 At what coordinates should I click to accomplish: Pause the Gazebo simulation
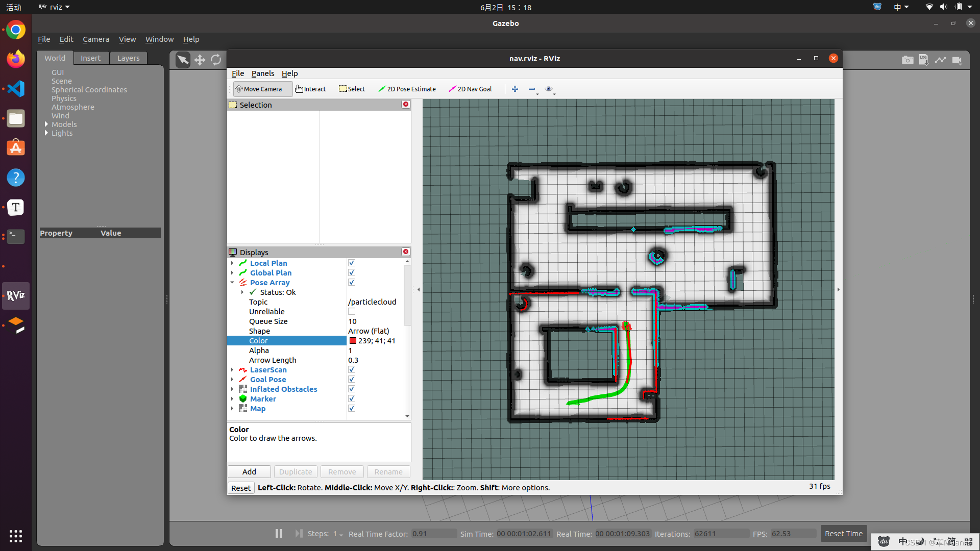pyautogui.click(x=279, y=533)
